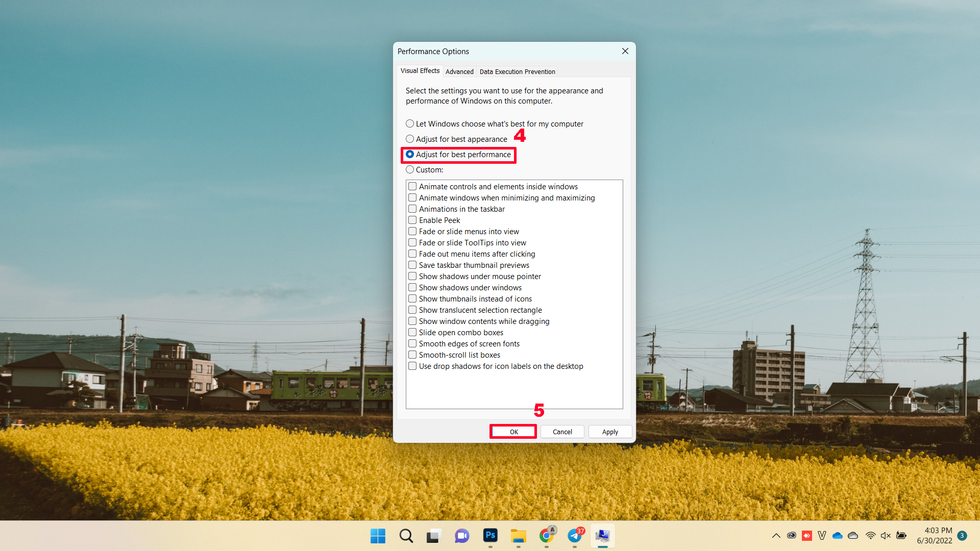Open Telegram with 37 unread badge
The width and height of the screenshot is (980, 551).
point(575,536)
